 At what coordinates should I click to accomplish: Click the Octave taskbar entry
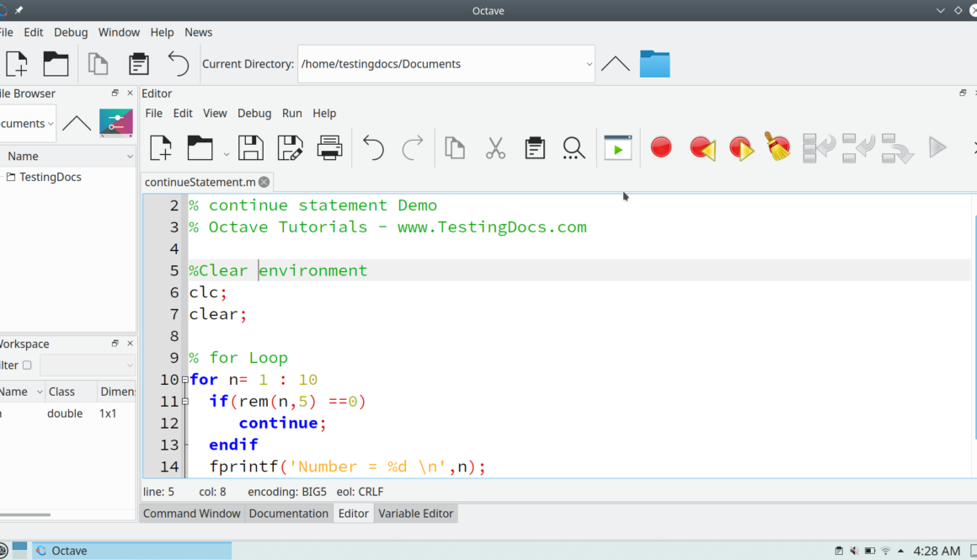coord(131,551)
